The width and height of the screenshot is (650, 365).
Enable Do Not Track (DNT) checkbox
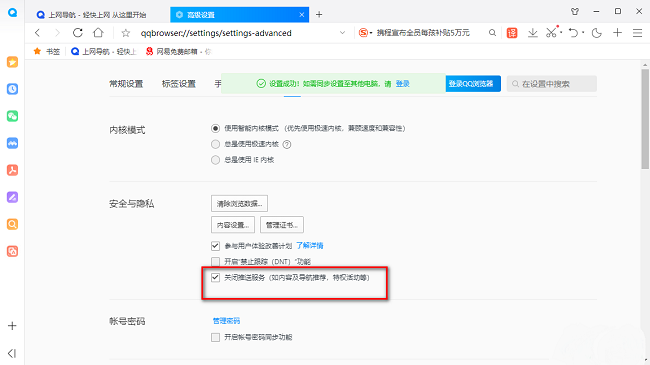click(x=215, y=262)
